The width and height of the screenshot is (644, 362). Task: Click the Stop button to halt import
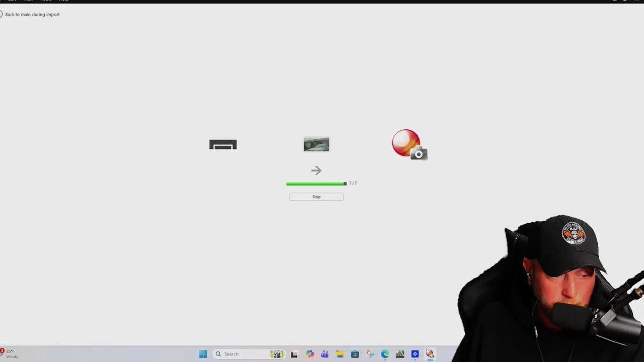[316, 197]
